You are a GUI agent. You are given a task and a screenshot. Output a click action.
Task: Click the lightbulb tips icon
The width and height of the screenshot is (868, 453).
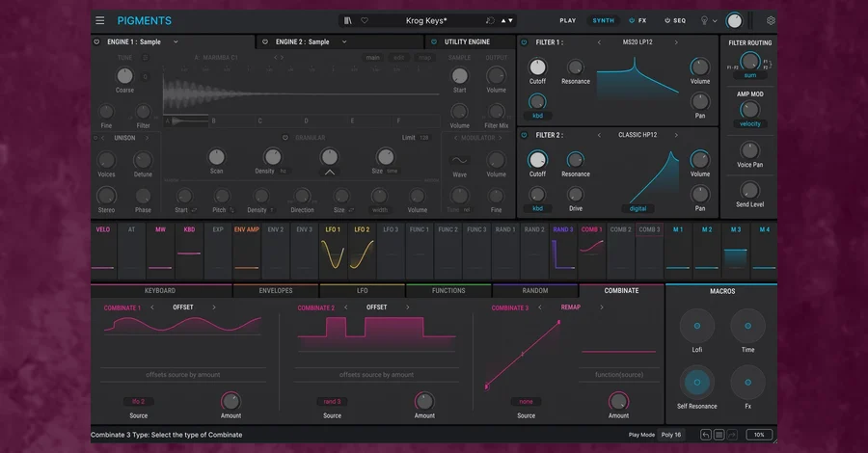click(704, 20)
